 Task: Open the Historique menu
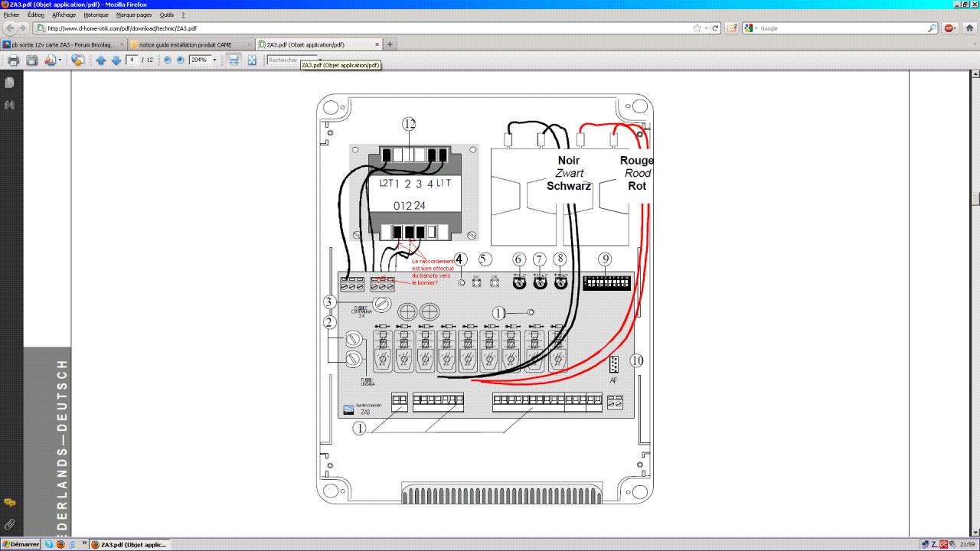96,15
